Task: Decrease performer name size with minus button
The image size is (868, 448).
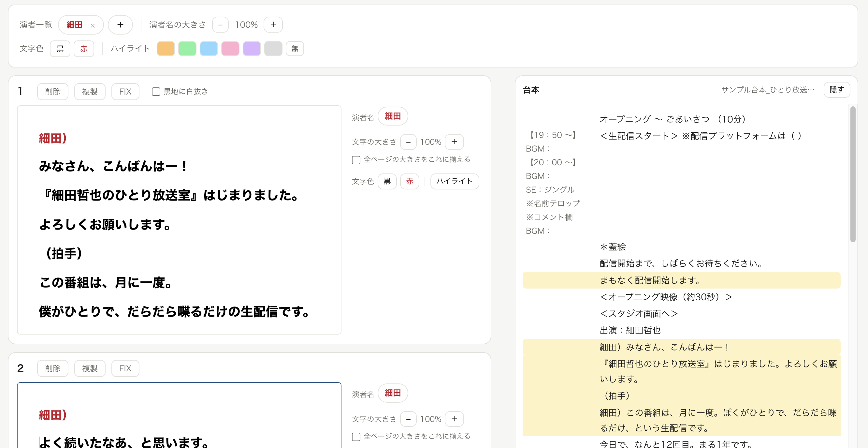Action: 220,24
